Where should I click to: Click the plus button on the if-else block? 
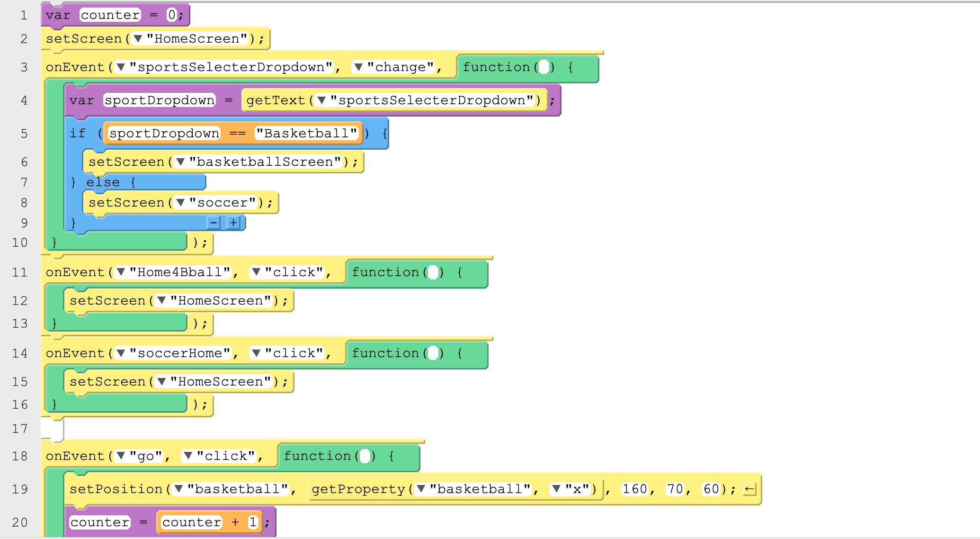pos(233,223)
